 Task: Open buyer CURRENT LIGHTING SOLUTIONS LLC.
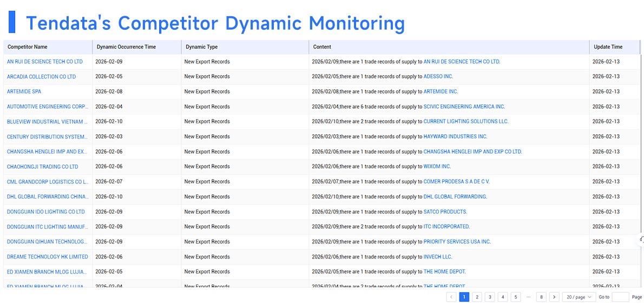tap(466, 121)
